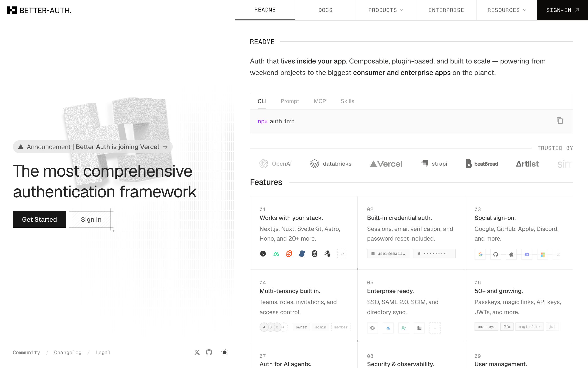Select the CLI install tab
Screen dimensions: 588x368
click(262, 101)
